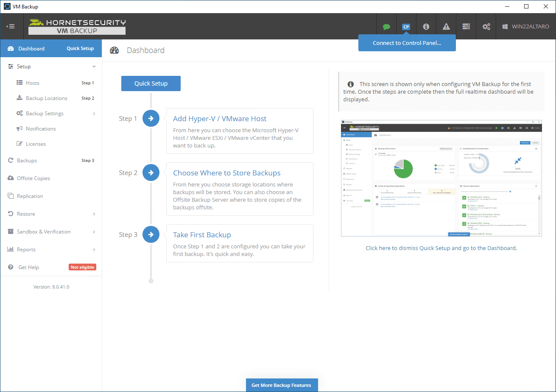
Task: Click the server list icon in header
Action: [466, 27]
